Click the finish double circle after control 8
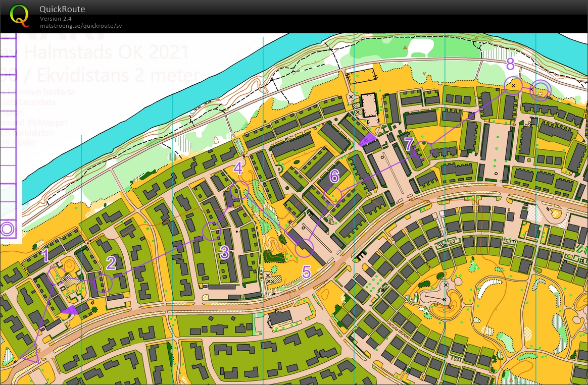 click(x=541, y=90)
